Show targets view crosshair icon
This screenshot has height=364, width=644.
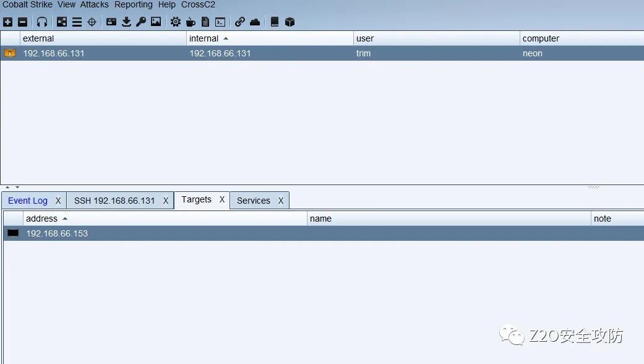click(x=92, y=22)
